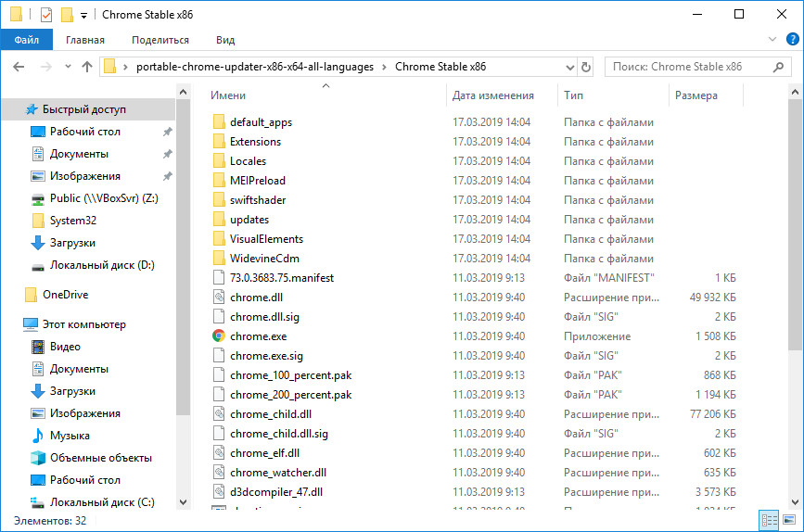Select the chrome_watcher.dll file name
804x532 pixels.
pos(278,473)
